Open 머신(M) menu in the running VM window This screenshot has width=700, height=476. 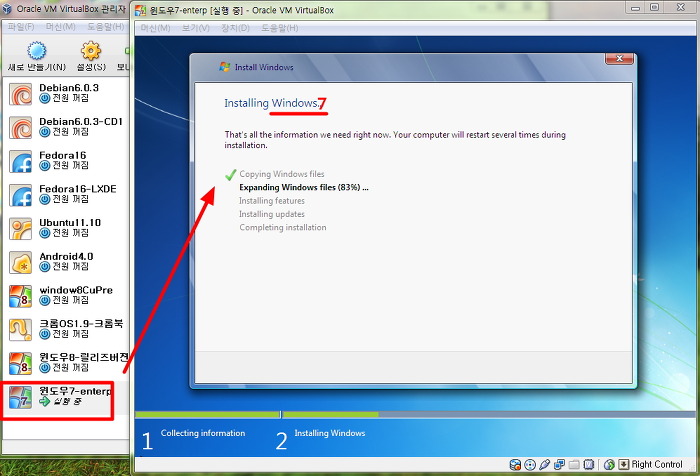pos(155,27)
